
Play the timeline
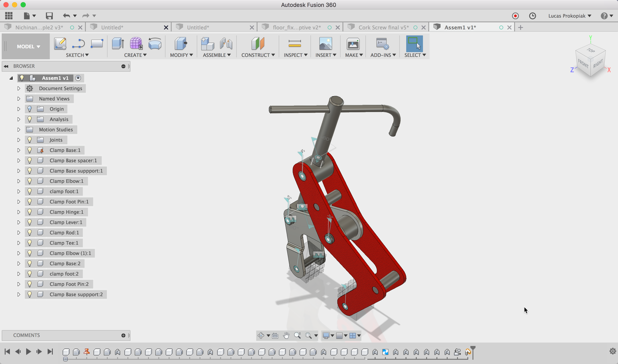29,352
